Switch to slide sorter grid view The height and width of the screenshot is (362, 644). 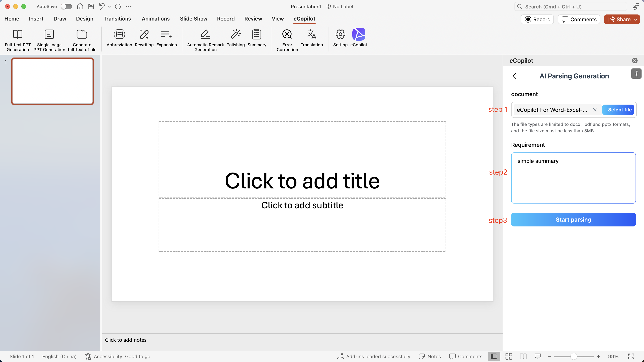[509, 357]
